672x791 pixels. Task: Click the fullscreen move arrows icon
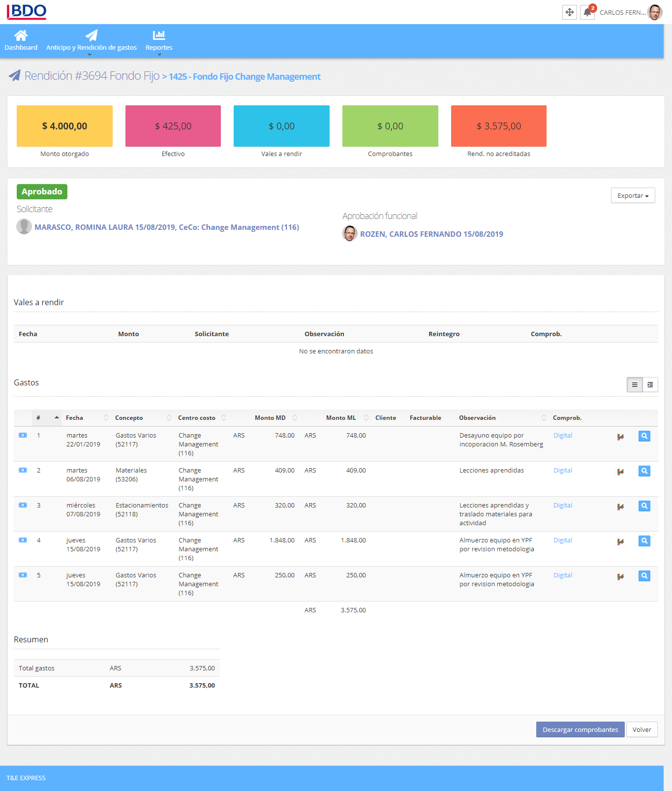click(569, 12)
